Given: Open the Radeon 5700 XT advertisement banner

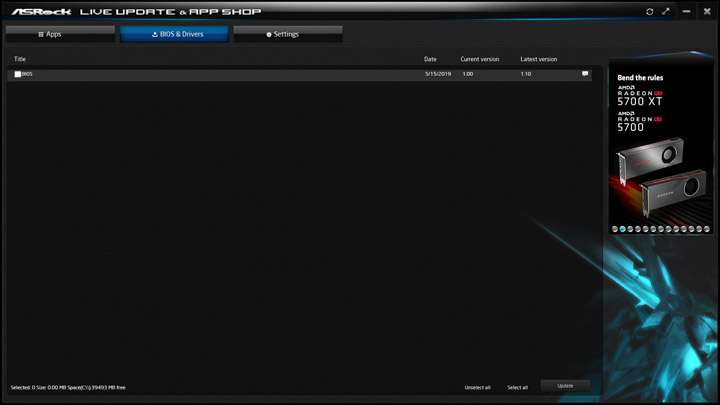Looking at the screenshot, I should [661, 147].
